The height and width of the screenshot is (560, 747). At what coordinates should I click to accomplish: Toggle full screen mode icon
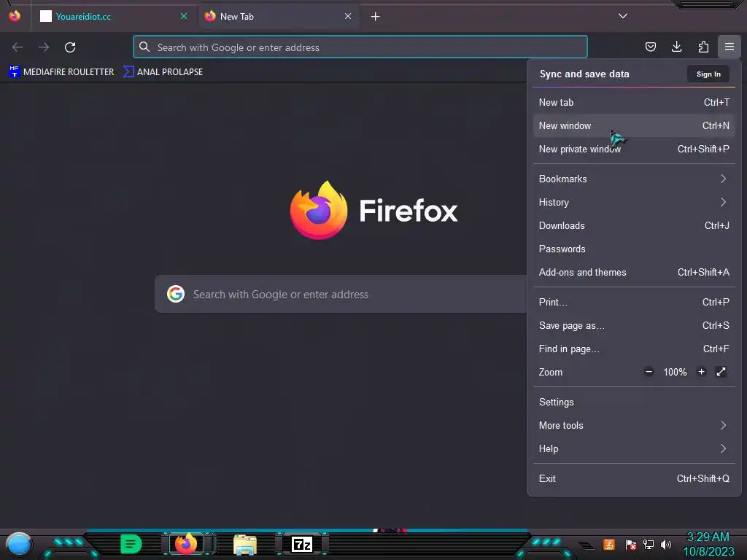[721, 372]
